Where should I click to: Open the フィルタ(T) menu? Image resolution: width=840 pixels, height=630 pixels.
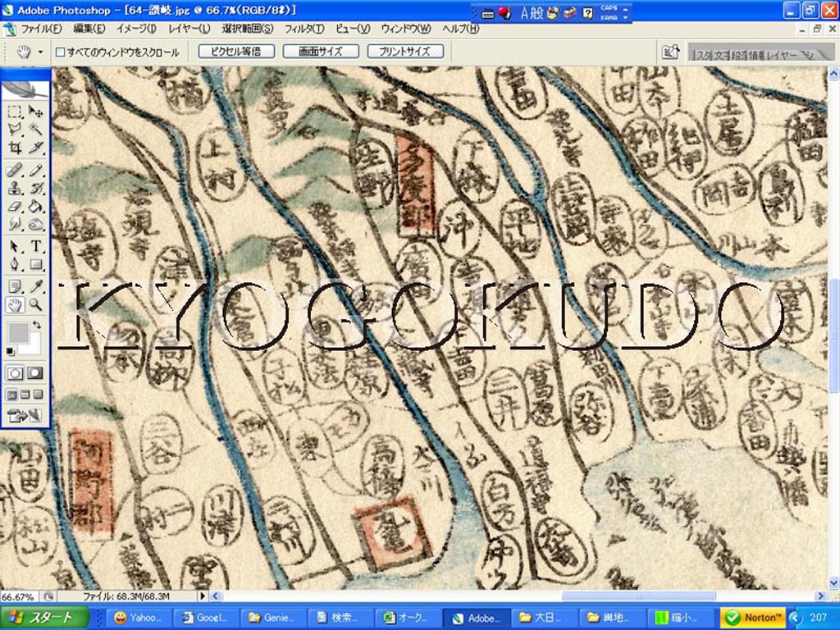tap(304, 29)
